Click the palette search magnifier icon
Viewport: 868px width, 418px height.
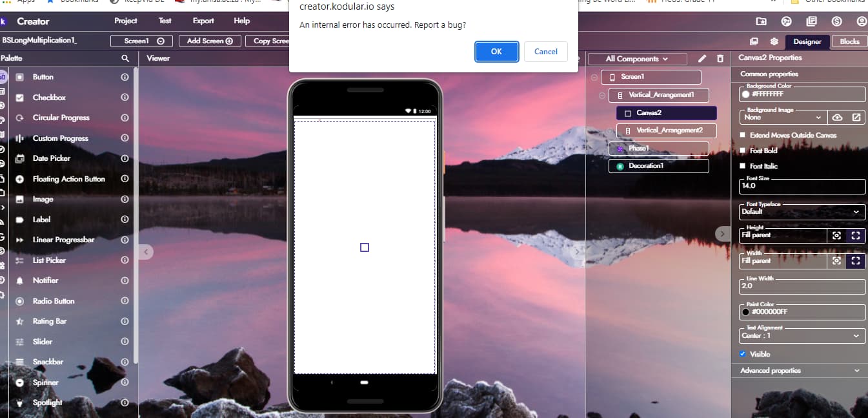click(125, 58)
